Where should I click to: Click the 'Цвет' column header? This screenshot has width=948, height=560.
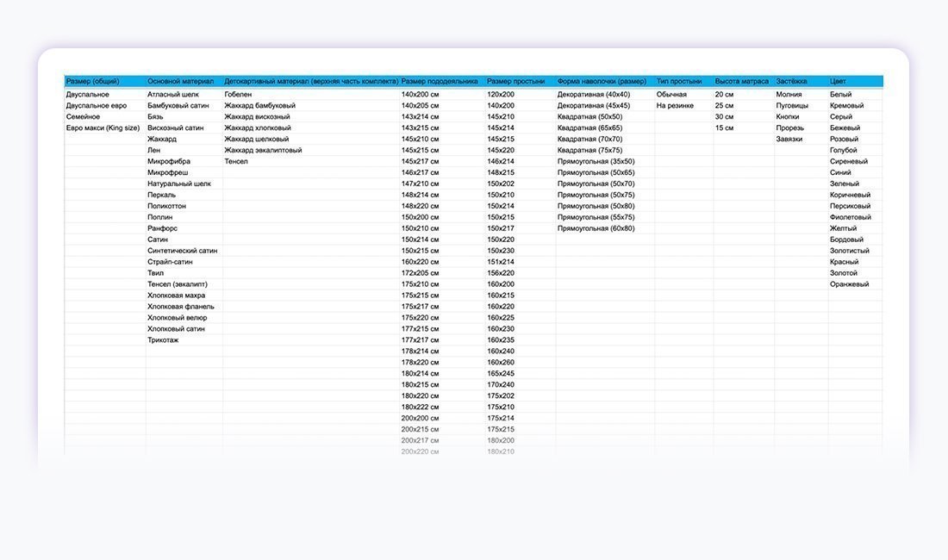838,81
